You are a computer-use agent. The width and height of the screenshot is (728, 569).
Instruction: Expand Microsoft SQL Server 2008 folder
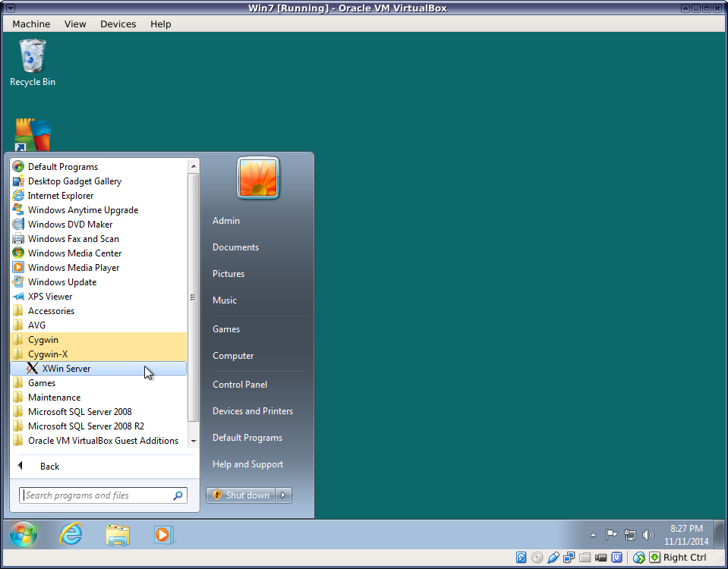(x=99, y=412)
